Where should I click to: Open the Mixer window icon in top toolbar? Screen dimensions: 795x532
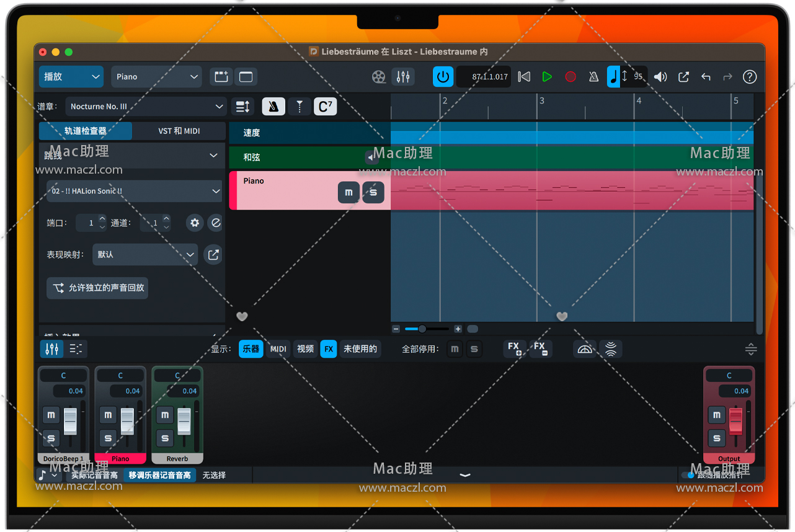pos(403,77)
